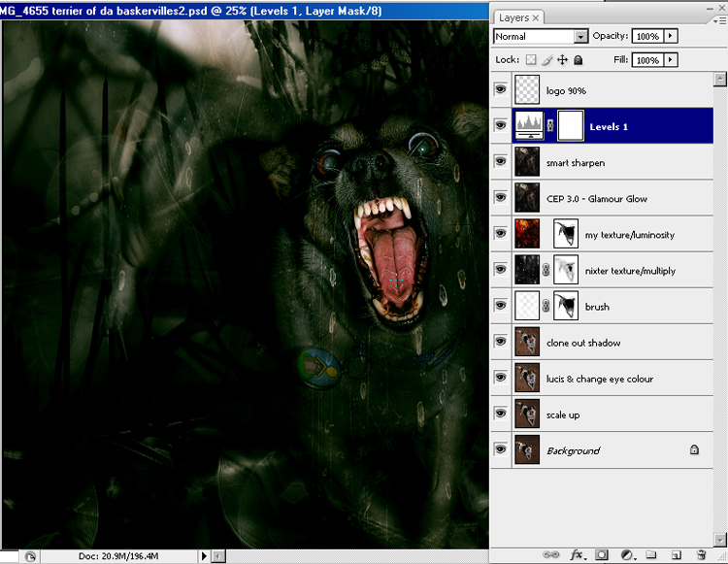Click the Opacity 100% field

tap(648, 36)
